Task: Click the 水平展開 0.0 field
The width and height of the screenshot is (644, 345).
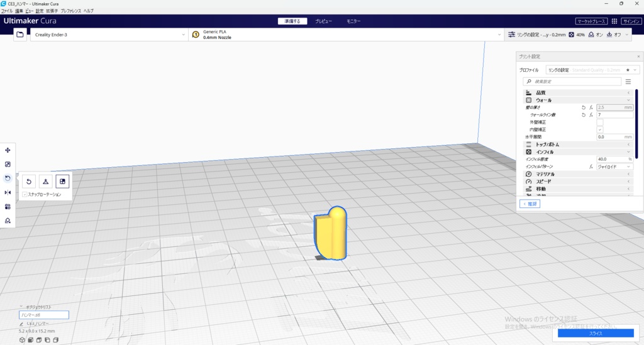Action: (x=614, y=137)
